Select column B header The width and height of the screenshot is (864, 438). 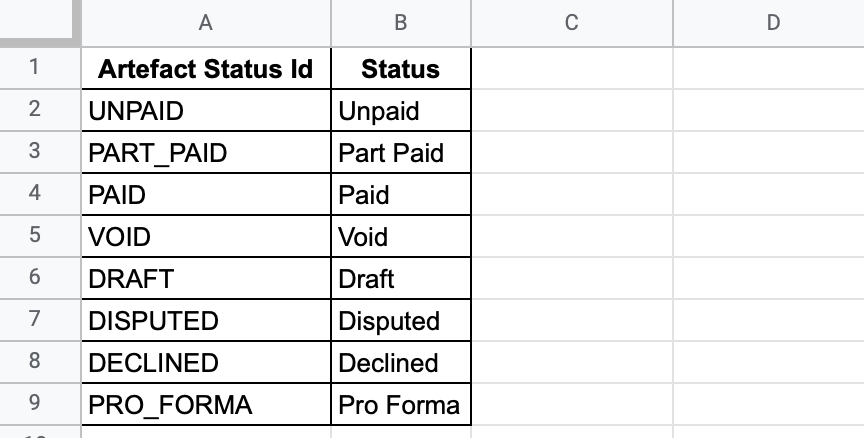(x=401, y=23)
